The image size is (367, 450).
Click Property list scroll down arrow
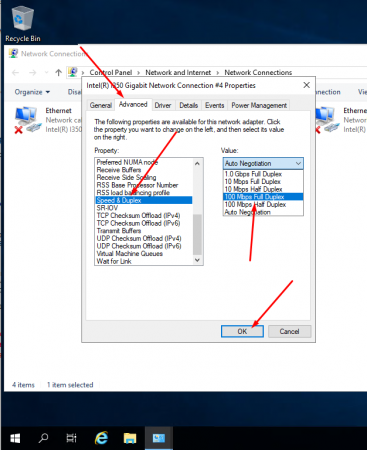tap(197, 260)
